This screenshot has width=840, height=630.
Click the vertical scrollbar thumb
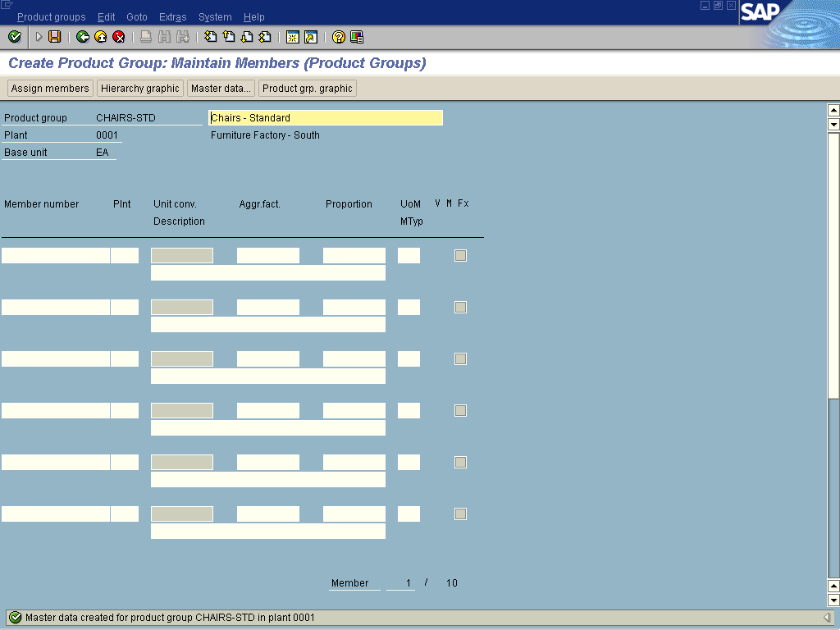point(833,265)
